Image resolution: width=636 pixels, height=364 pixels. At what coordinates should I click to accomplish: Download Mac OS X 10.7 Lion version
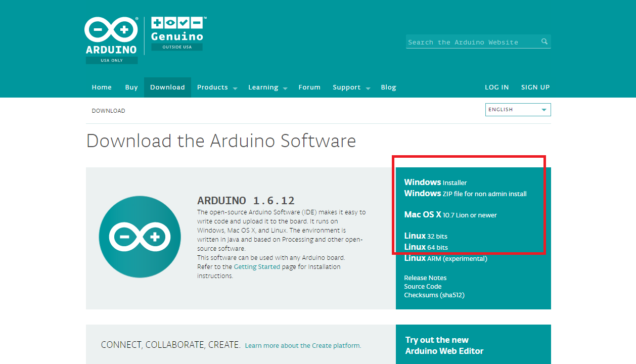[x=450, y=215]
